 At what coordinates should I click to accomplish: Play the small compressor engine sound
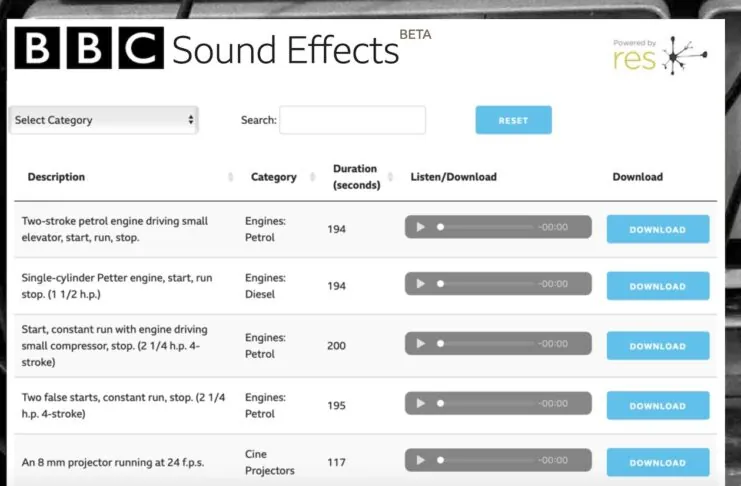point(420,345)
